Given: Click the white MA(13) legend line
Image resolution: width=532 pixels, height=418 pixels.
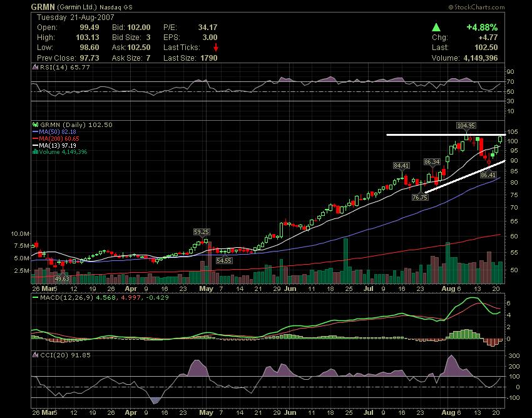Looking at the screenshot, I should coord(35,145).
